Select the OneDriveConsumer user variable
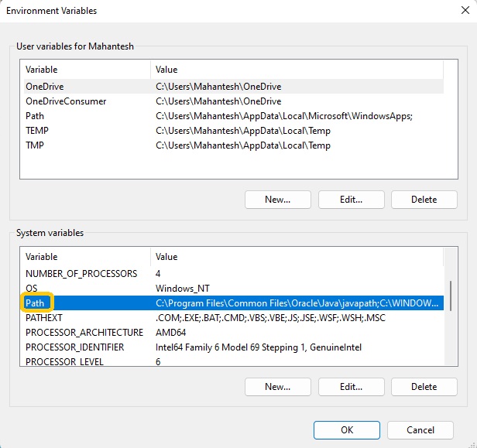Viewport: 477px width, 448px height. click(x=234, y=101)
